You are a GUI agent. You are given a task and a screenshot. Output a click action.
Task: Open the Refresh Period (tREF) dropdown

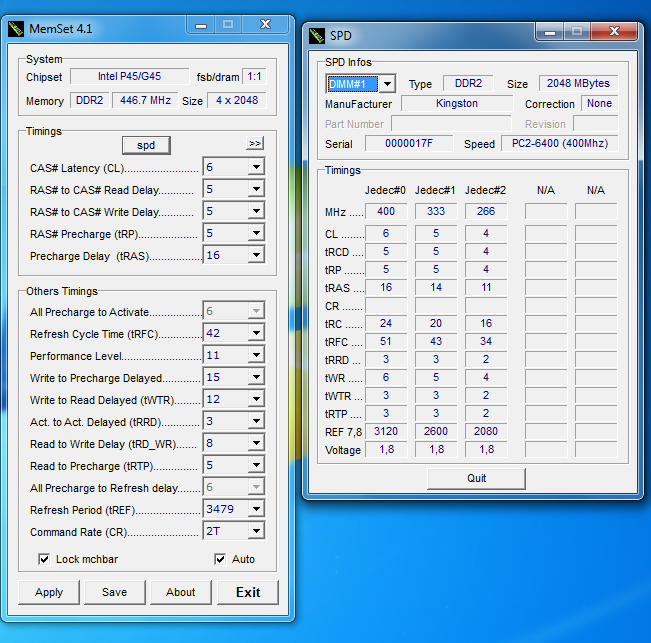tap(256, 509)
